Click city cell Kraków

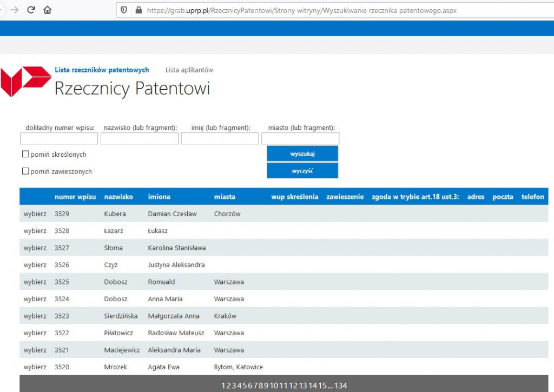225,316
